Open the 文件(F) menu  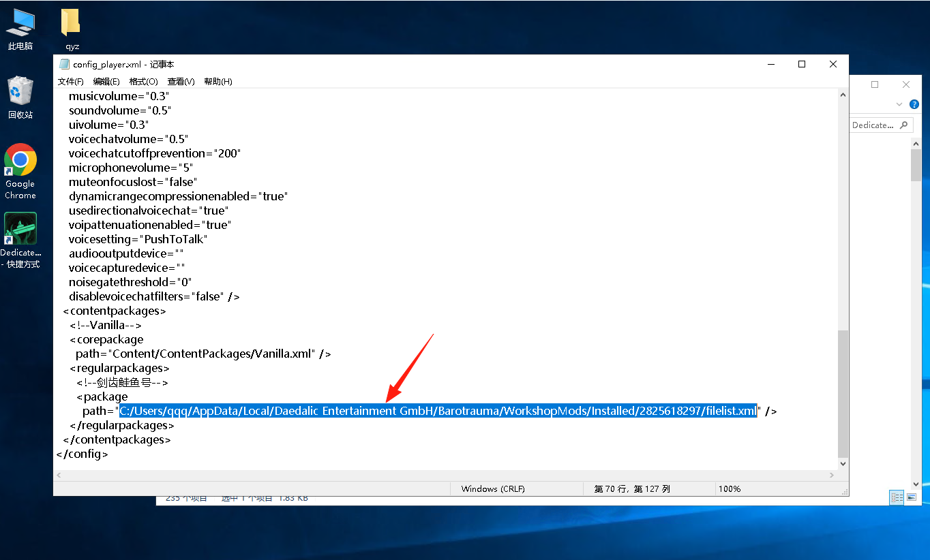click(71, 81)
